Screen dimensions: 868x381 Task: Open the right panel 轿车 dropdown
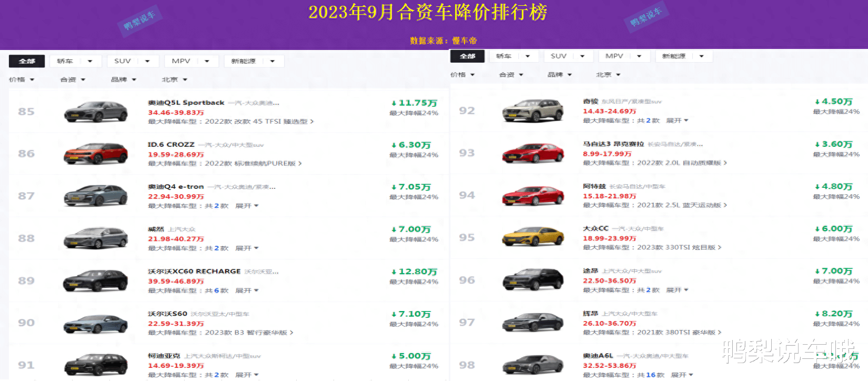tap(513, 56)
